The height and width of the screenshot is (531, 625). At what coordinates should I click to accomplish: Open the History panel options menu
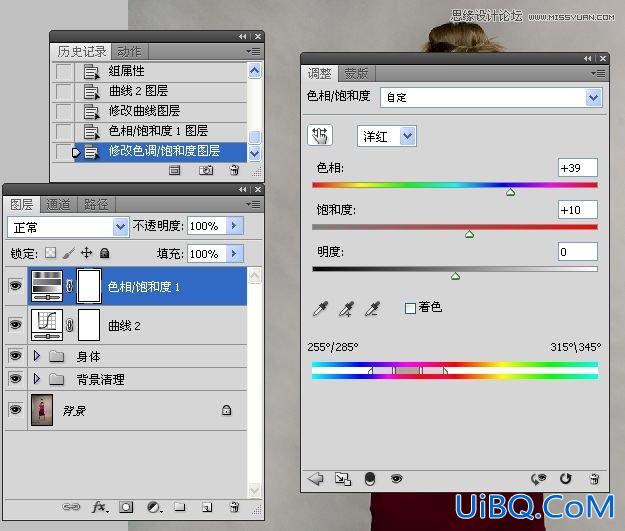coord(254,51)
